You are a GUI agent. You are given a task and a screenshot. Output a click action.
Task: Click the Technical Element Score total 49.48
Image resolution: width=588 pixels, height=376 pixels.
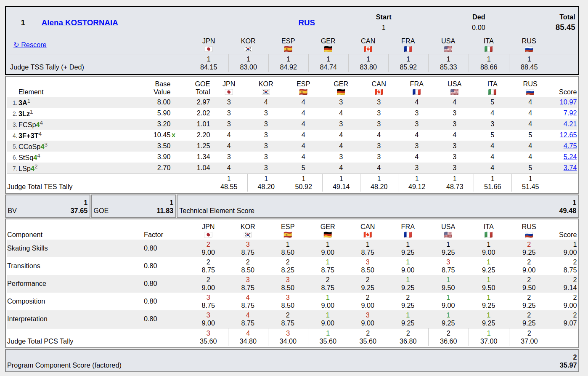(x=567, y=211)
